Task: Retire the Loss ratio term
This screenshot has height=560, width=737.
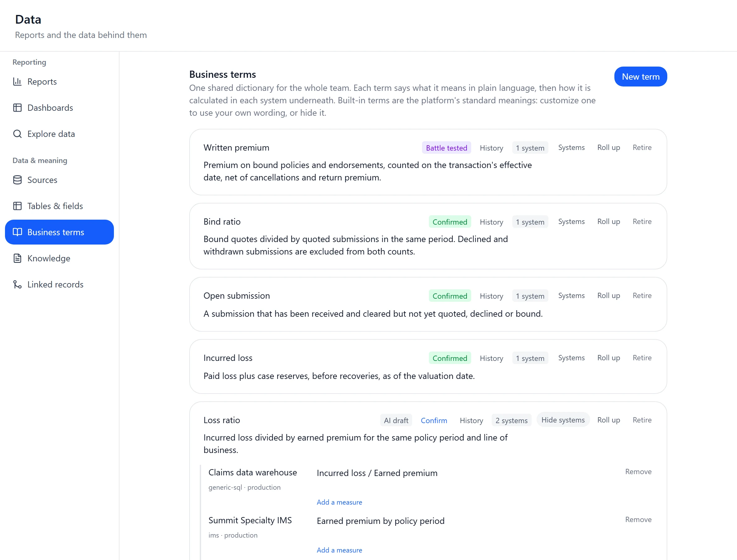Action: click(642, 420)
